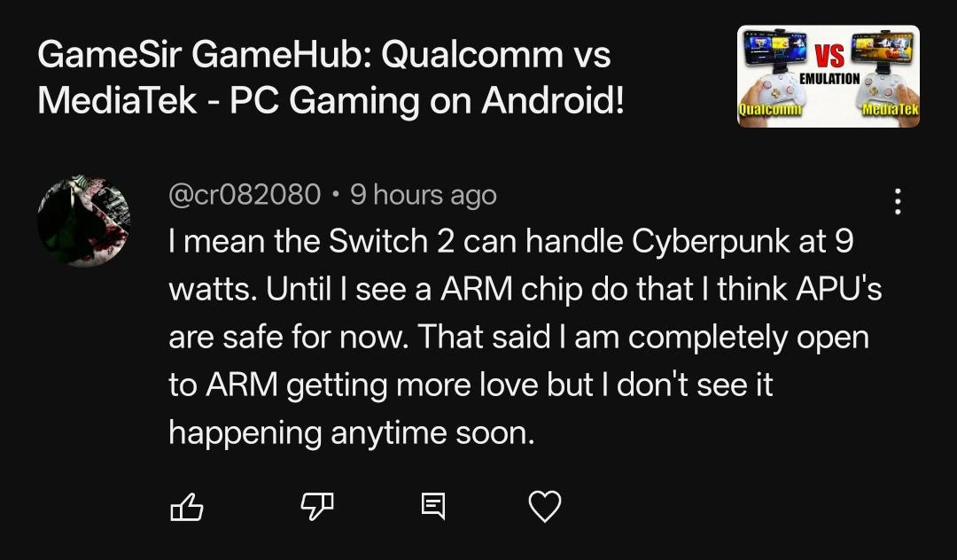Screen dimensions: 957x560
Task: Open the reply icon under the comment
Action: (x=433, y=507)
